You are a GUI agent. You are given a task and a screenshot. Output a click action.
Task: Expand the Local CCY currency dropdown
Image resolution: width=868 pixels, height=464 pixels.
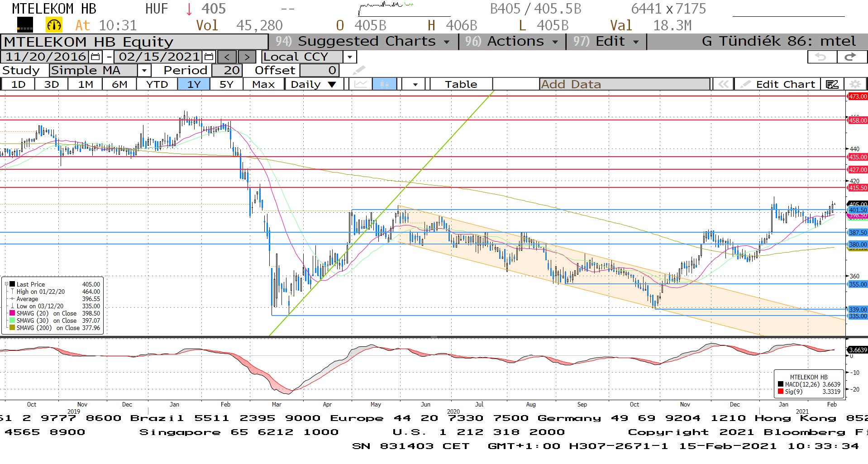tap(349, 57)
